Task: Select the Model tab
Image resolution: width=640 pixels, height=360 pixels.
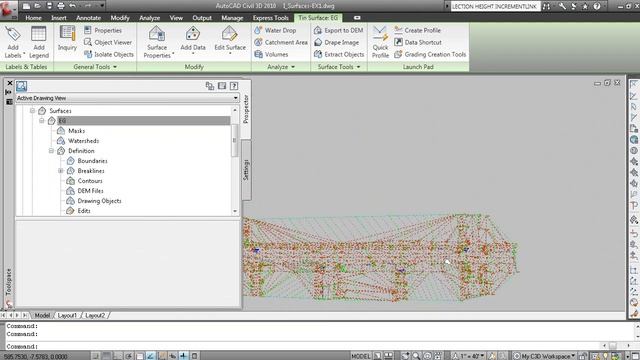Action: 42,315
